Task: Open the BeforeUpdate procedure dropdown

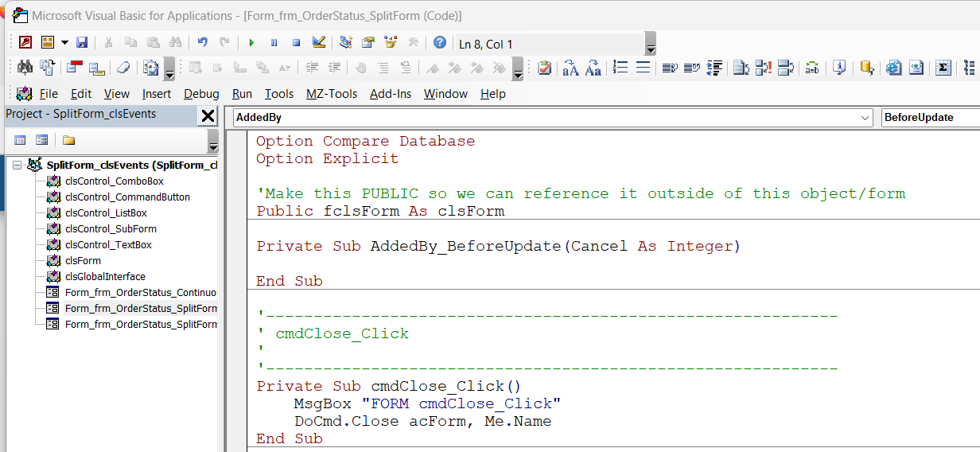Action: coord(931,118)
